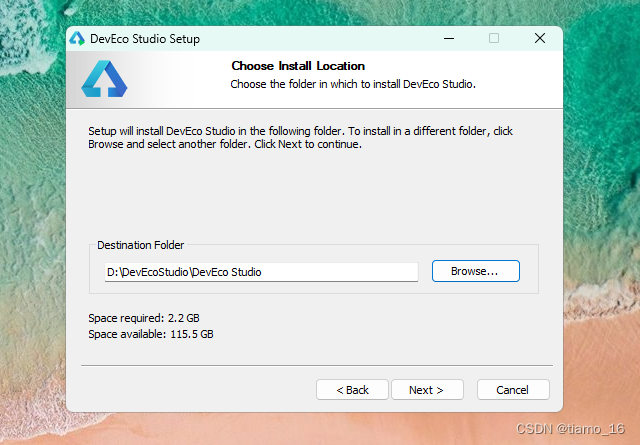Cancel the DevEco Studio setup
This screenshot has height=445, width=640.
513,390
